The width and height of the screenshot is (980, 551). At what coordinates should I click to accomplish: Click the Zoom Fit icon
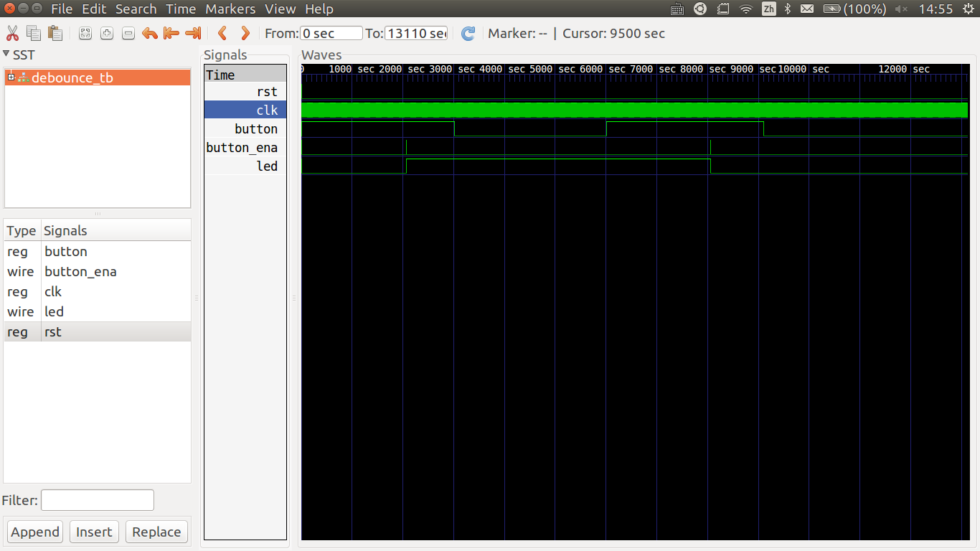click(x=85, y=33)
